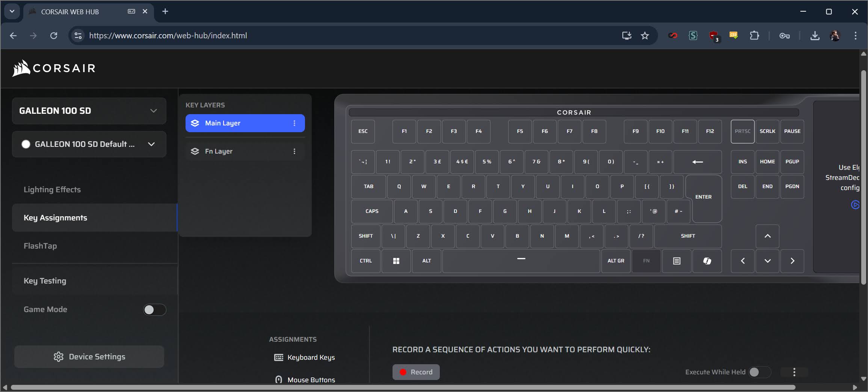Open Chrome three-dot menu
868x392 pixels.
pyautogui.click(x=856, y=36)
